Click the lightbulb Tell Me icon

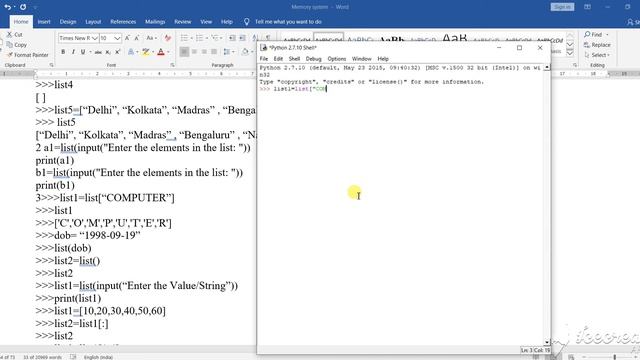click(x=247, y=22)
